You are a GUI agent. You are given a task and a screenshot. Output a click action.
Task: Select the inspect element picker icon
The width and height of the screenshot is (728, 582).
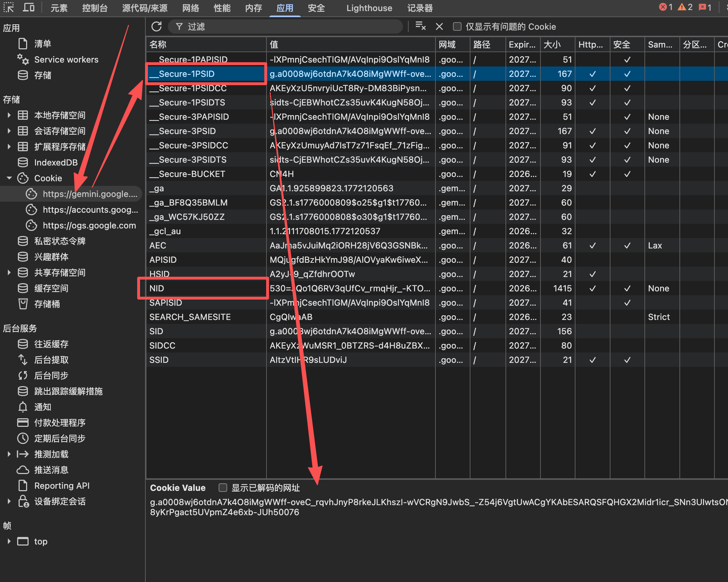(9, 8)
